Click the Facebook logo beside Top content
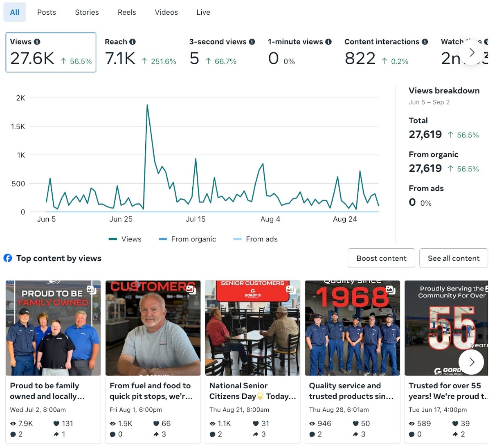This screenshot has height=448, width=497. [x=8, y=258]
